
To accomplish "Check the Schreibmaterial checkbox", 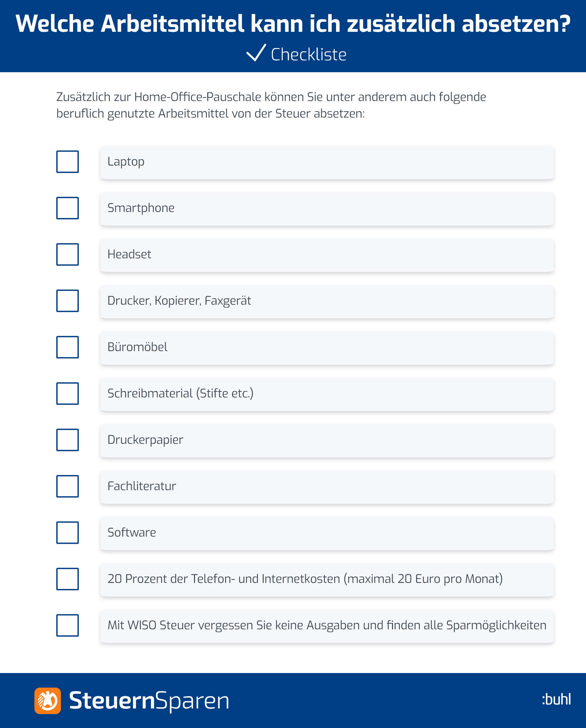I will tap(68, 393).
